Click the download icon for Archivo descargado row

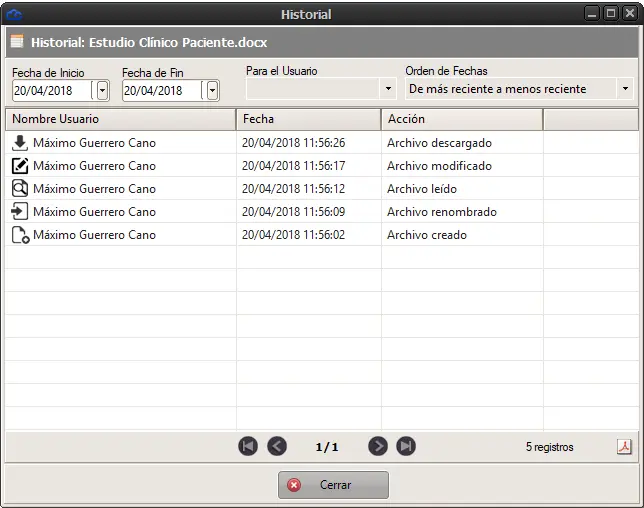coord(19,143)
